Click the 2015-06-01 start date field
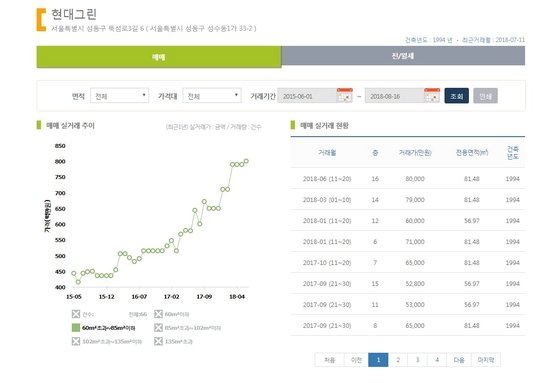 tap(307, 96)
